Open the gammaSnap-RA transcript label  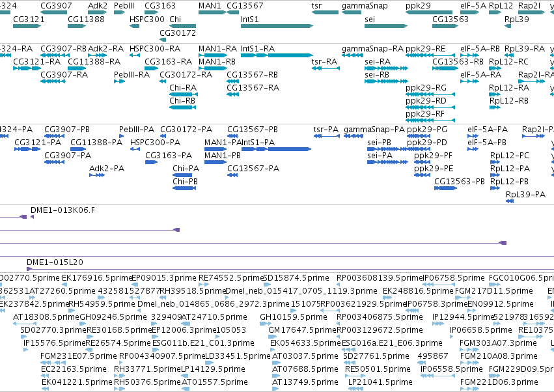372,48
